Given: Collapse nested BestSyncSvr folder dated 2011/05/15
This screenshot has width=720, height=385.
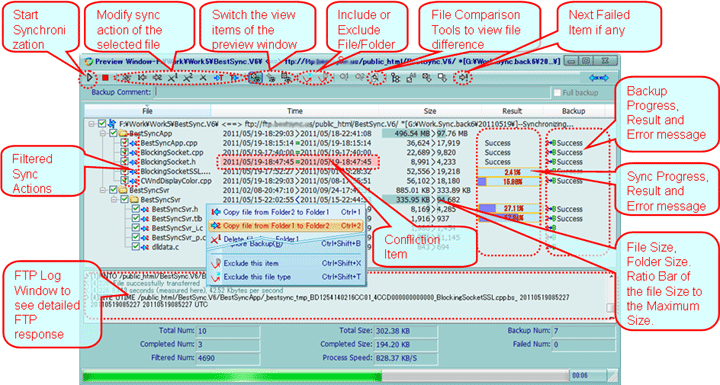Looking at the screenshot, I should click(114, 199).
